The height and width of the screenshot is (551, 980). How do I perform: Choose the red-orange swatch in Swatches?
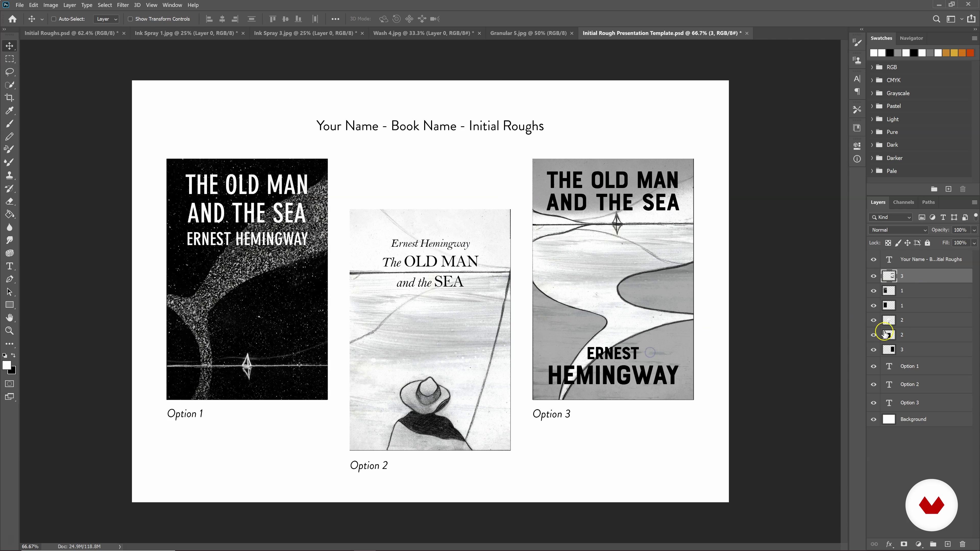pos(970,53)
